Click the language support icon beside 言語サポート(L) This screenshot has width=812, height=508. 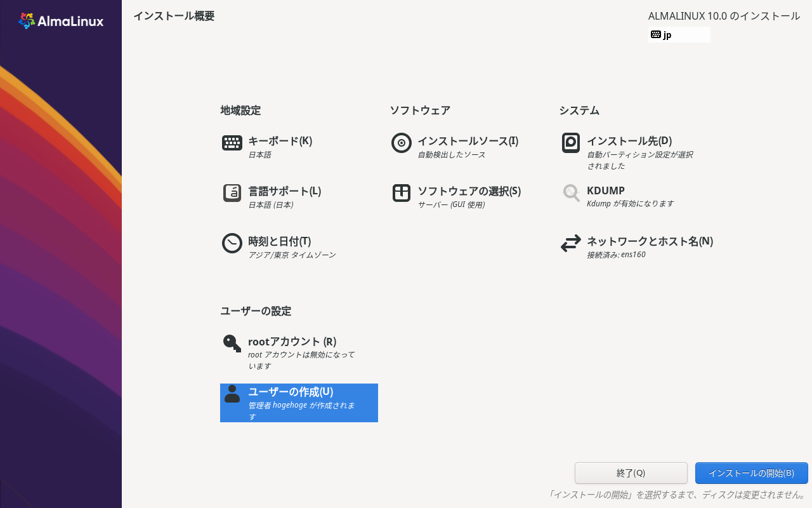(x=232, y=193)
